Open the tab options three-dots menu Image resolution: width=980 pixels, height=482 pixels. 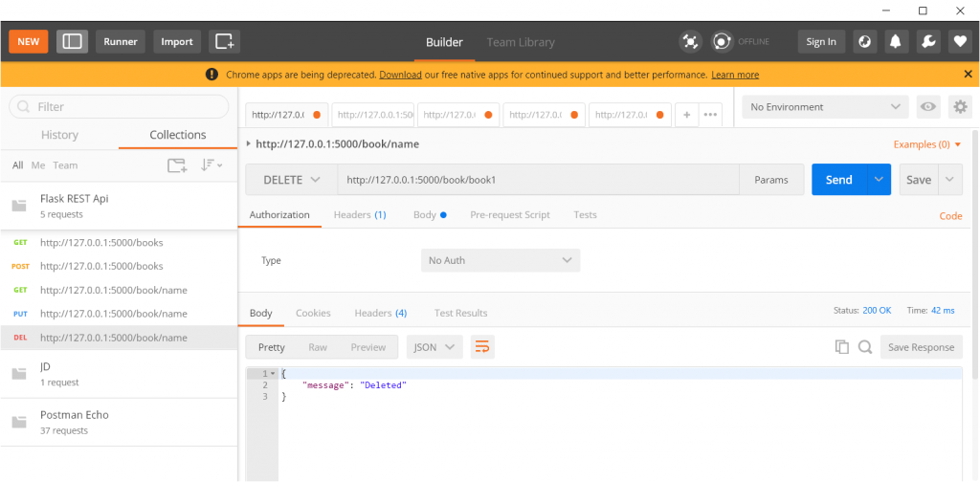pos(710,115)
